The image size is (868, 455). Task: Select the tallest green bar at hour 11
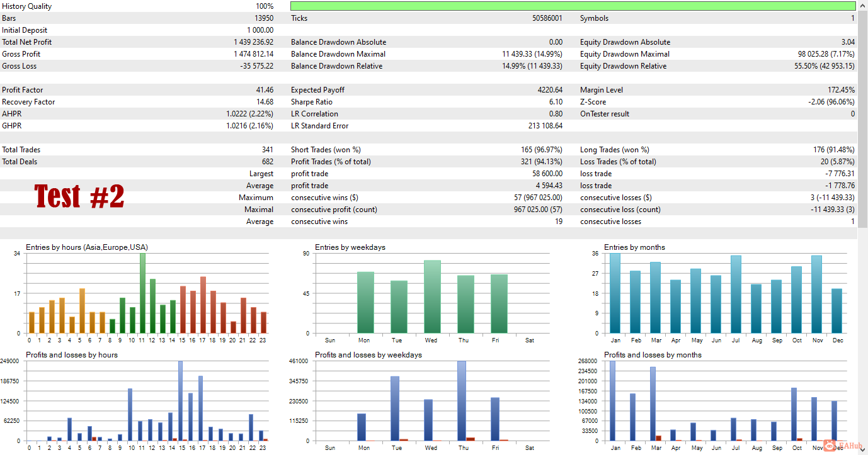point(142,293)
